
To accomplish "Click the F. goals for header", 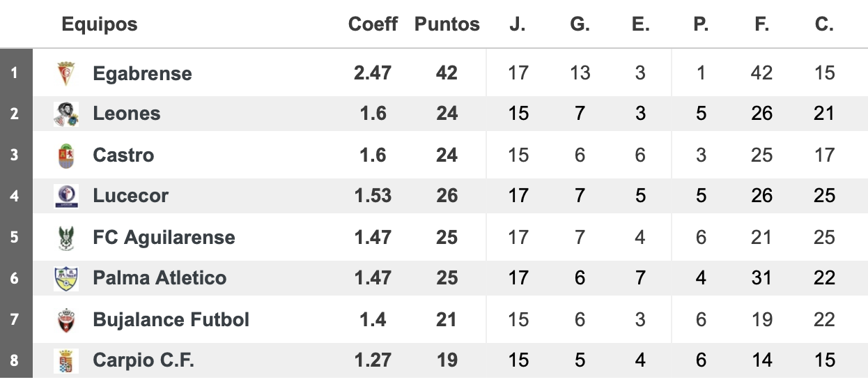I will (761, 24).
